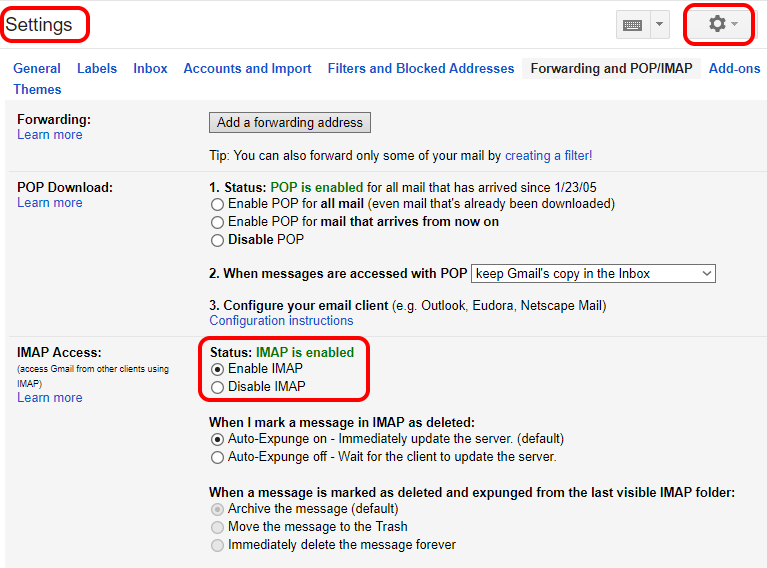
Task: Open the Configuration instructions link
Action: 281,321
